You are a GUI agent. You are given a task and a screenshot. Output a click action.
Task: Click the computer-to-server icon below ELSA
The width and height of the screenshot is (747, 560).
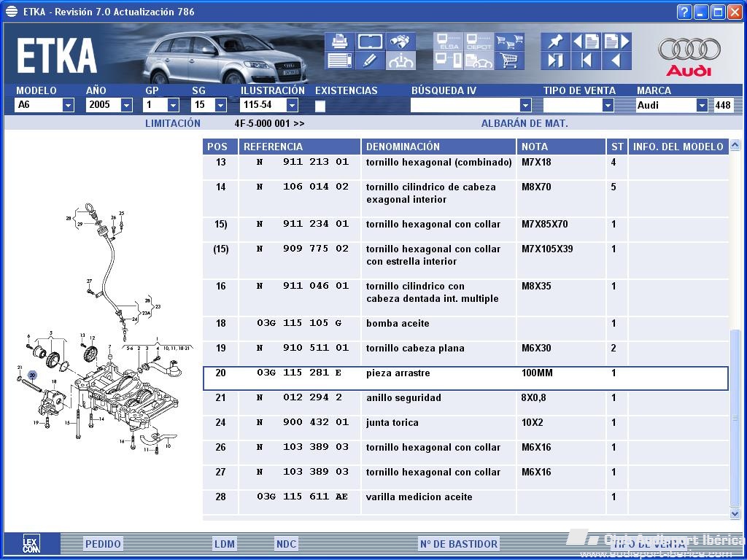click(x=448, y=61)
